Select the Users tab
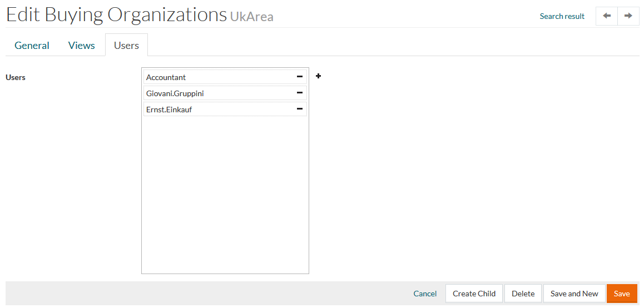Image resolution: width=644 pixels, height=308 pixels. point(126,46)
